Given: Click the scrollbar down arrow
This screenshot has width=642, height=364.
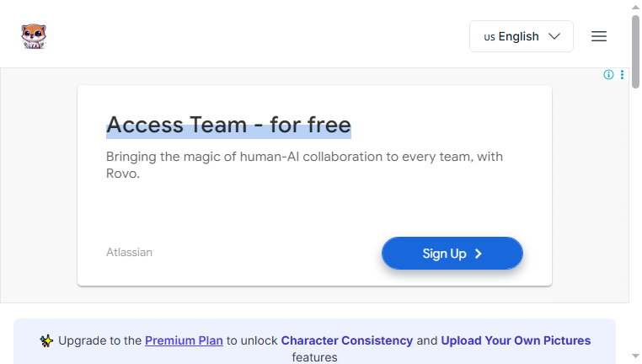Looking at the screenshot, I should (x=635, y=356).
